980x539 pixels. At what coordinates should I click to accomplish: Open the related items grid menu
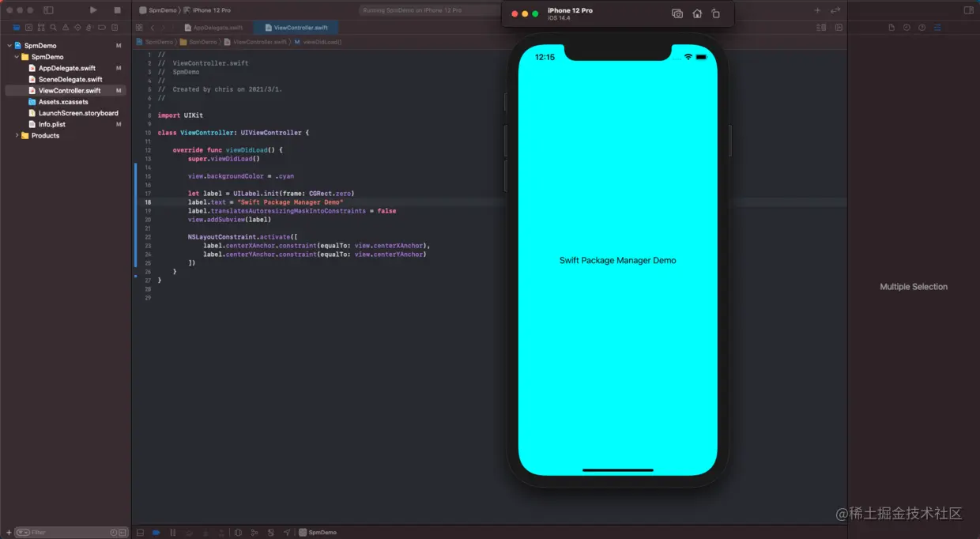[140, 27]
